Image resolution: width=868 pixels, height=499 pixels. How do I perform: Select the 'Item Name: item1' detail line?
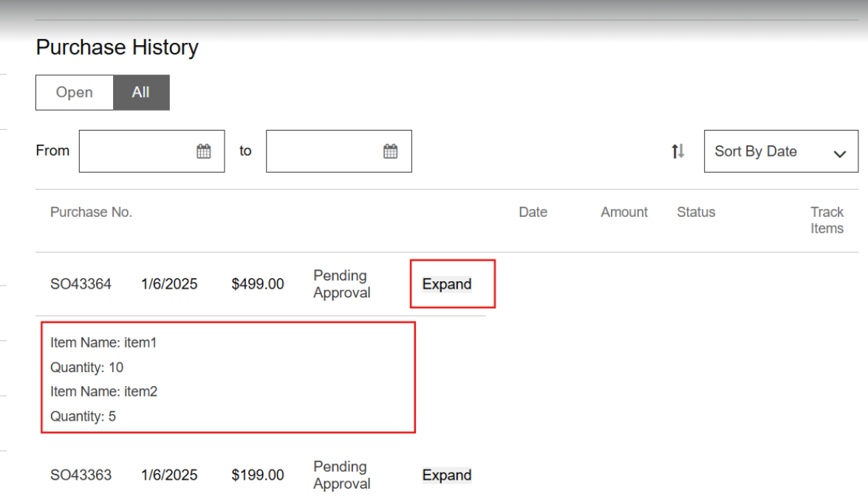(x=103, y=343)
